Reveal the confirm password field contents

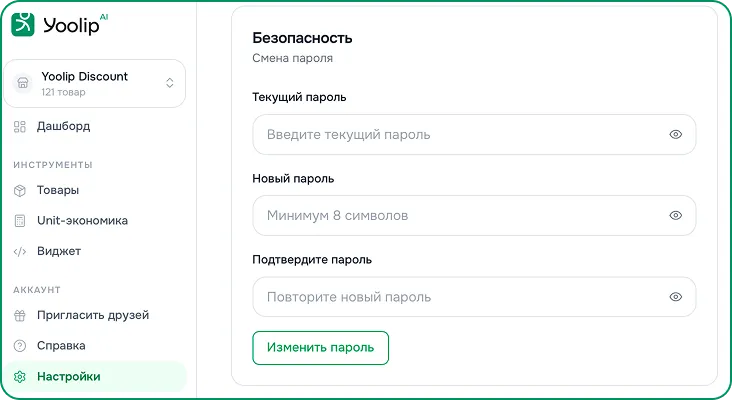point(676,297)
